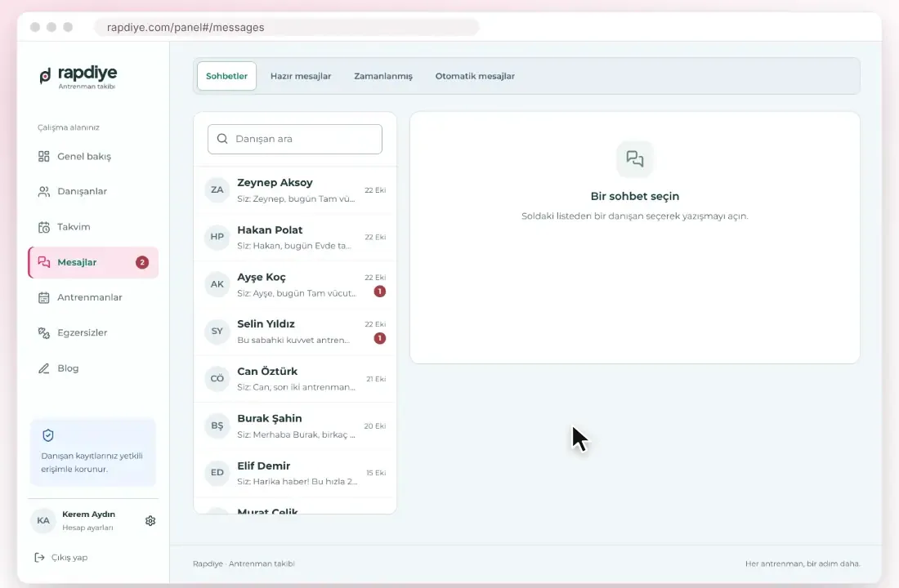Open Hesap ayarları link

click(87, 528)
